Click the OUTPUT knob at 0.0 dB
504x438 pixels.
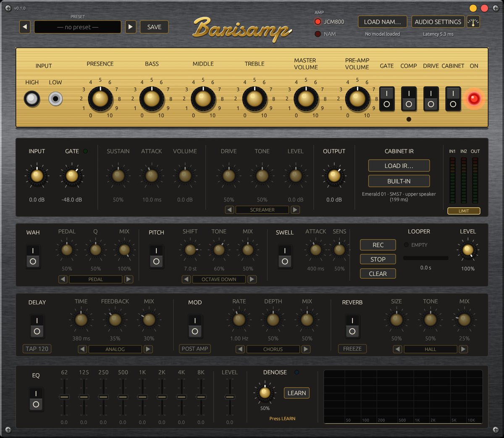point(334,176)
